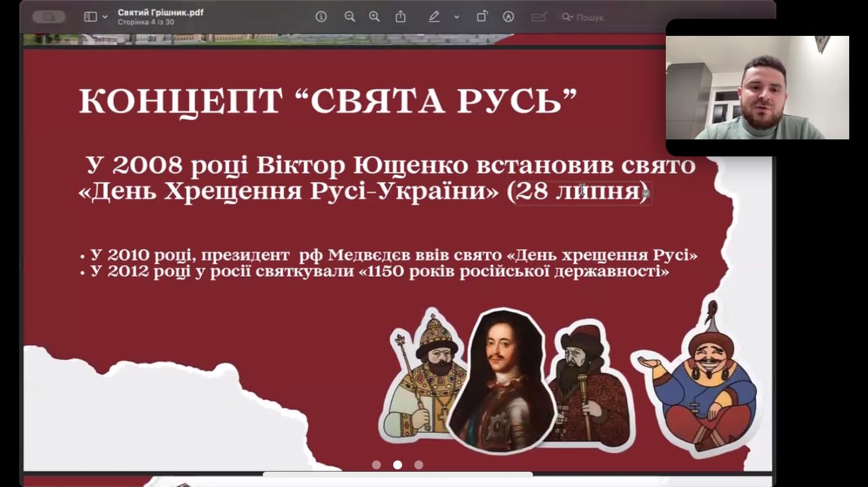Click the Sign/Annotate circle icon
The width and height of the screenshot is (868, 487).
(x=508, y=17)
